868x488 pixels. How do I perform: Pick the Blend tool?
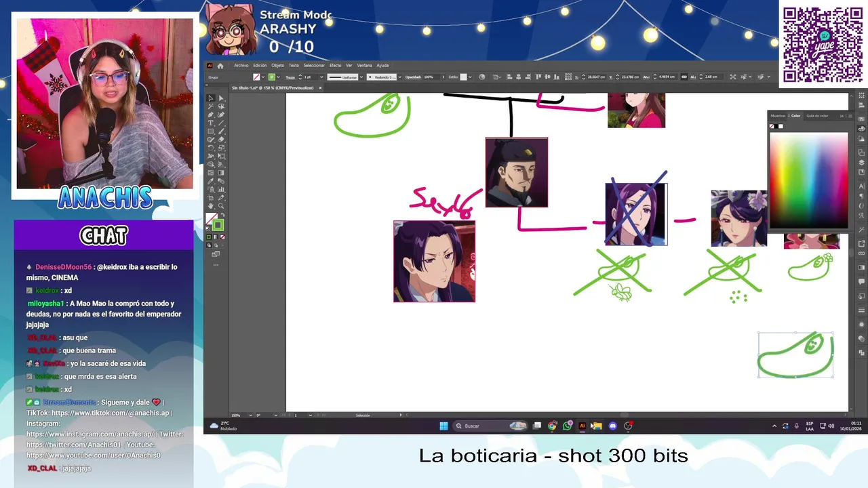[221, 182]
